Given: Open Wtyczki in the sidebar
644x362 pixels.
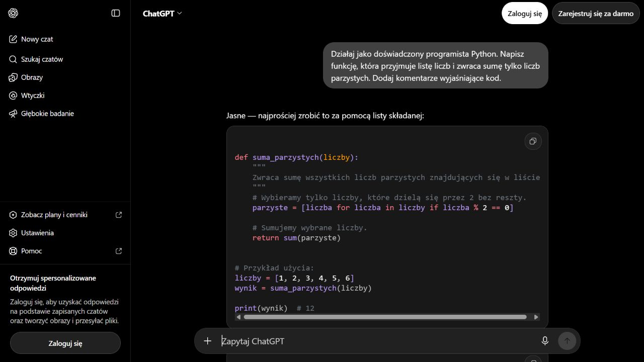Looking at the screenshot, I should [65, 96].
